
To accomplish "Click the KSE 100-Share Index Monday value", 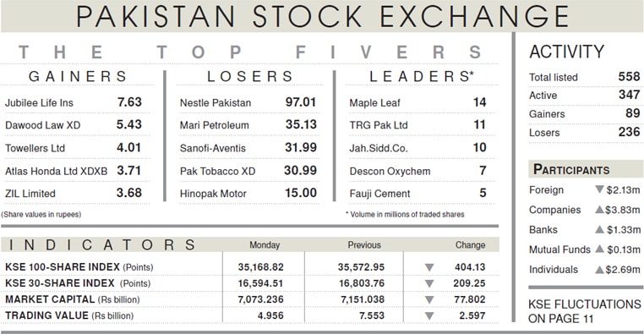I will pyautogui.click(x=261, y=267).
